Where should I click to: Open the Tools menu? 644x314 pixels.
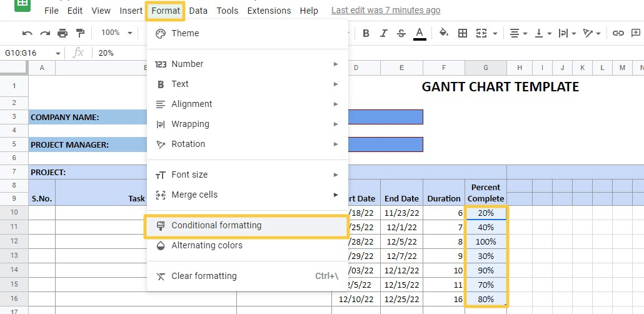(x=228, y=11)
